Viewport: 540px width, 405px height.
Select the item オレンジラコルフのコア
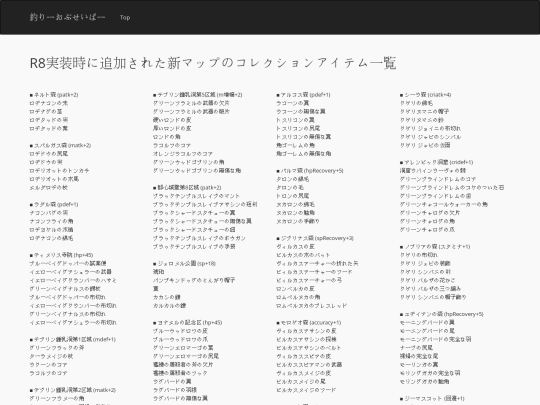click(183, 154)
